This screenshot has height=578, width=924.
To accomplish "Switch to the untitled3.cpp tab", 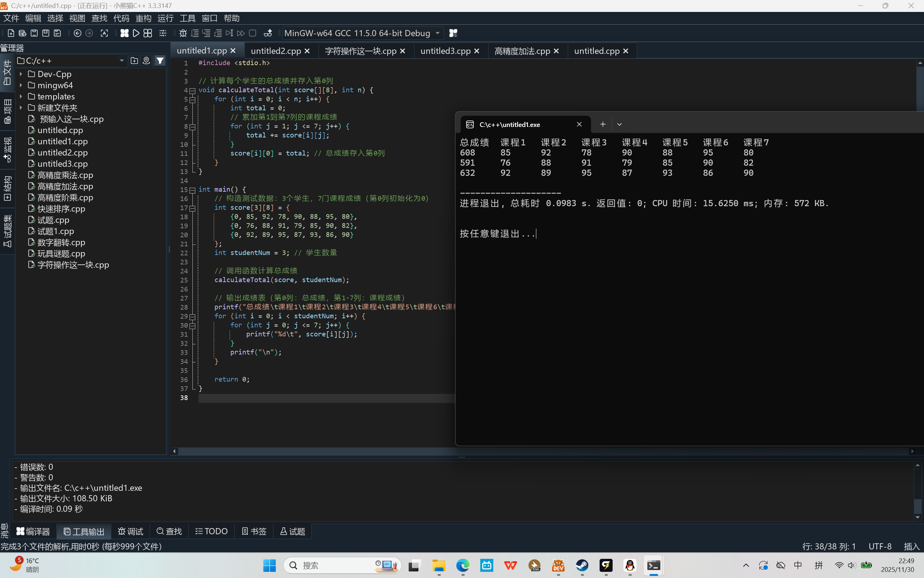I will pyautogui.click(x=445, y=51).
